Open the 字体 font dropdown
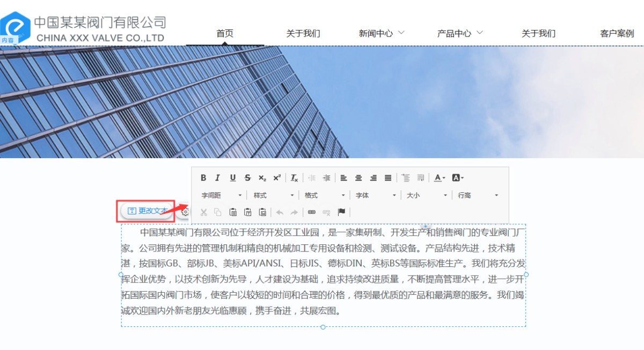The width and height of the screenshot is (644, 350). (376, 195)
